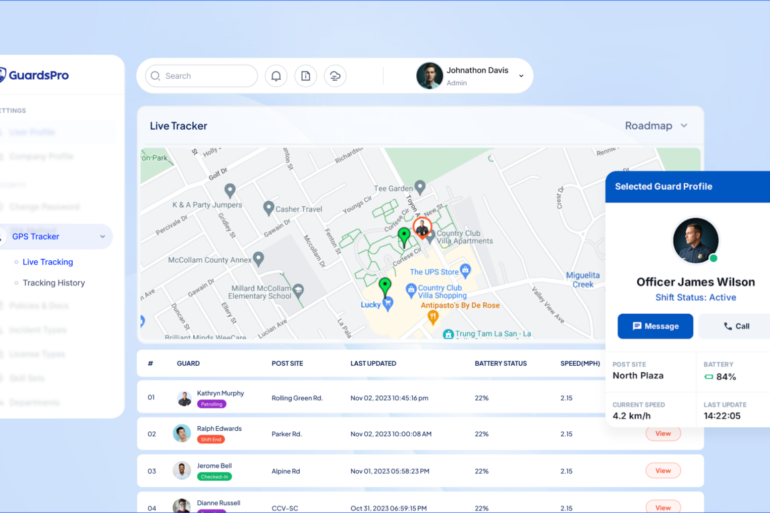Open the Roadmap map type dropdown
This screenshot has height=513, width=770.
point(656,126)
